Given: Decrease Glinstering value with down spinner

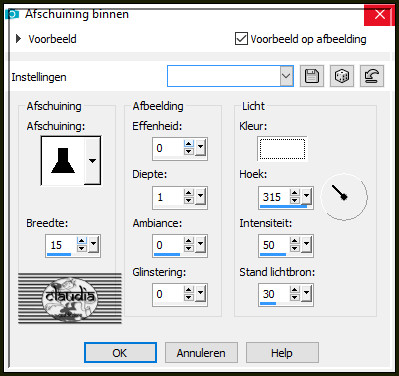Looking at the screenshot, I should (189, 298).
